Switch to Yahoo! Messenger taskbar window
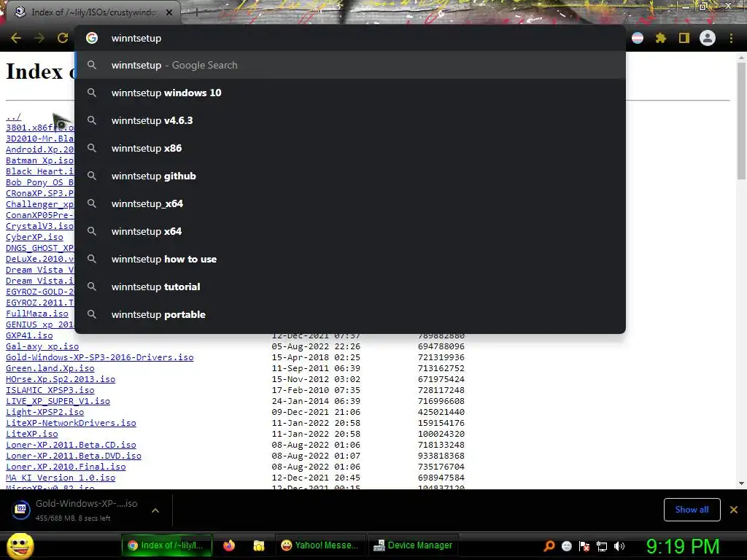 tap(320, 545)
